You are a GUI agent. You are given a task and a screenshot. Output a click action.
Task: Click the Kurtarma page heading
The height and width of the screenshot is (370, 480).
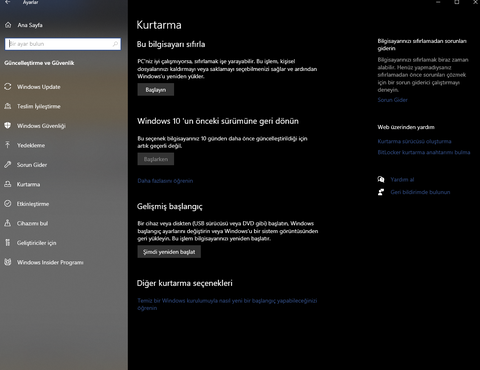[x=159, y=25]
